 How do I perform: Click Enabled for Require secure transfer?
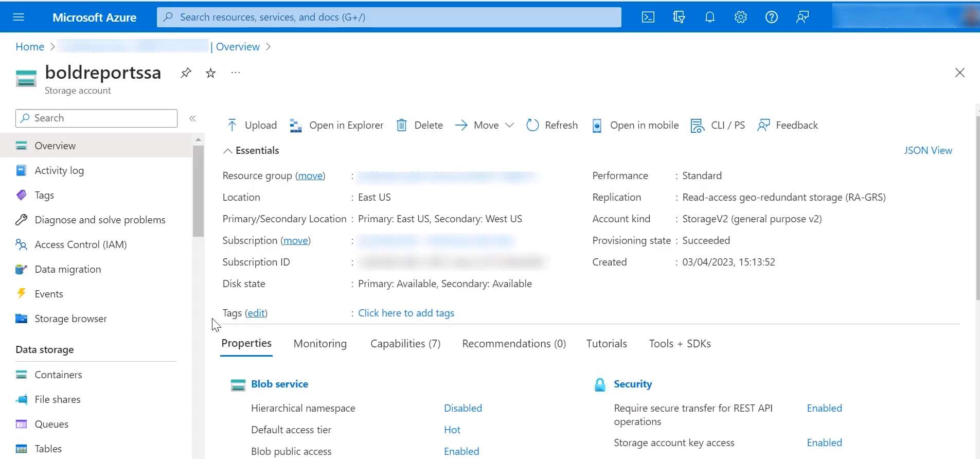pos(824,408)
